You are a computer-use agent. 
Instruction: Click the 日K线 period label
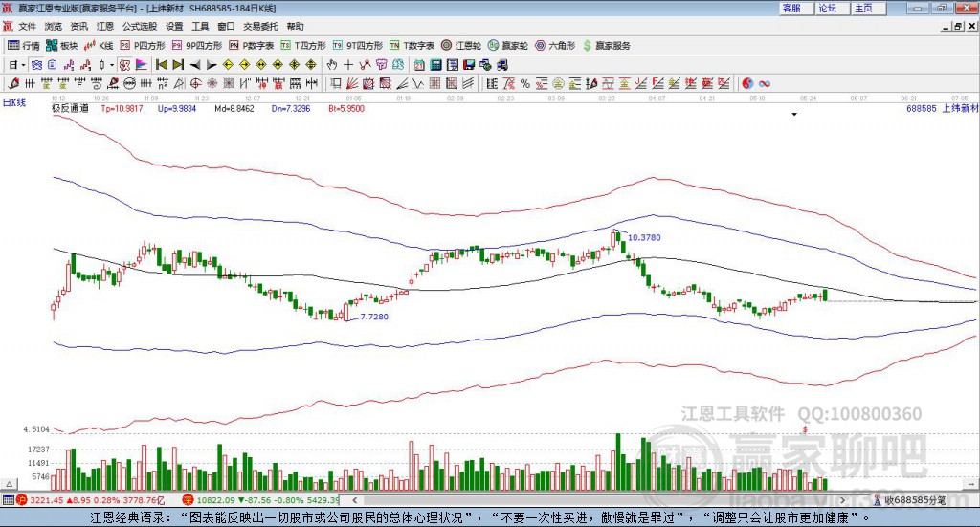click(14, 102)
